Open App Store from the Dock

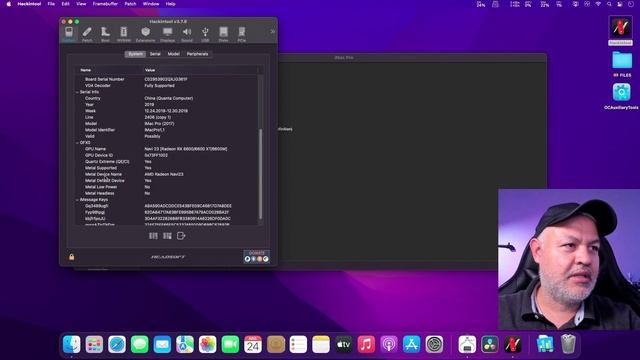[411, 345]
